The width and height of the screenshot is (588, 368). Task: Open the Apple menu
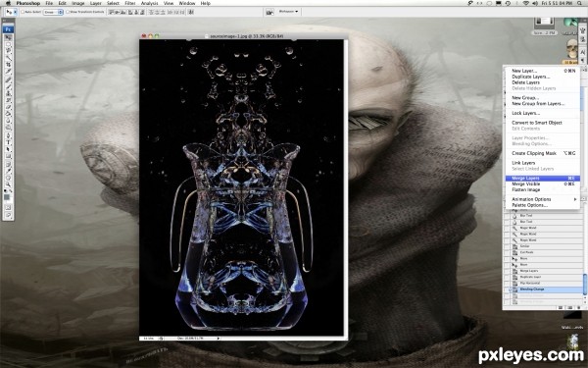[x=8, y=3]
